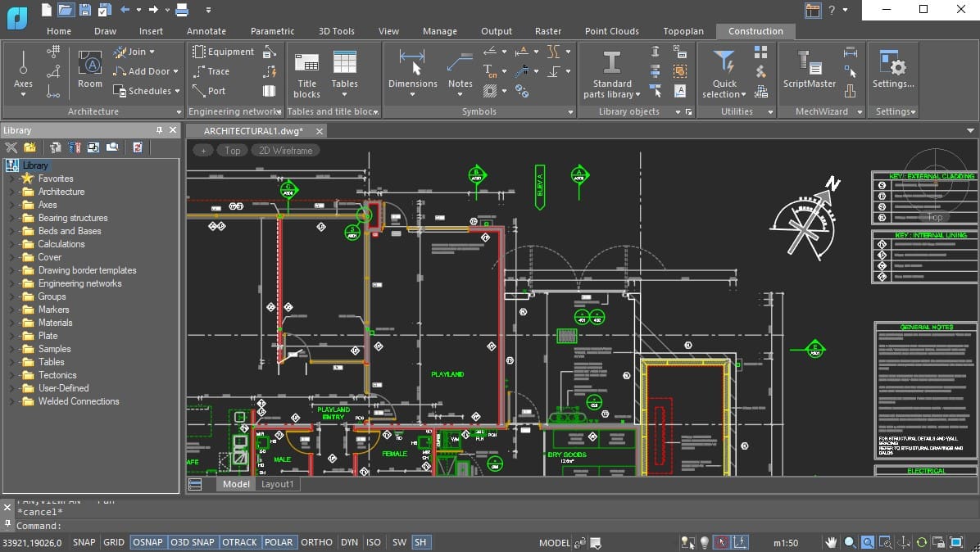The height and width of the screenshot is (552, 980).
Task: Select the Welded Connections library folder
Action: [79, 401]
